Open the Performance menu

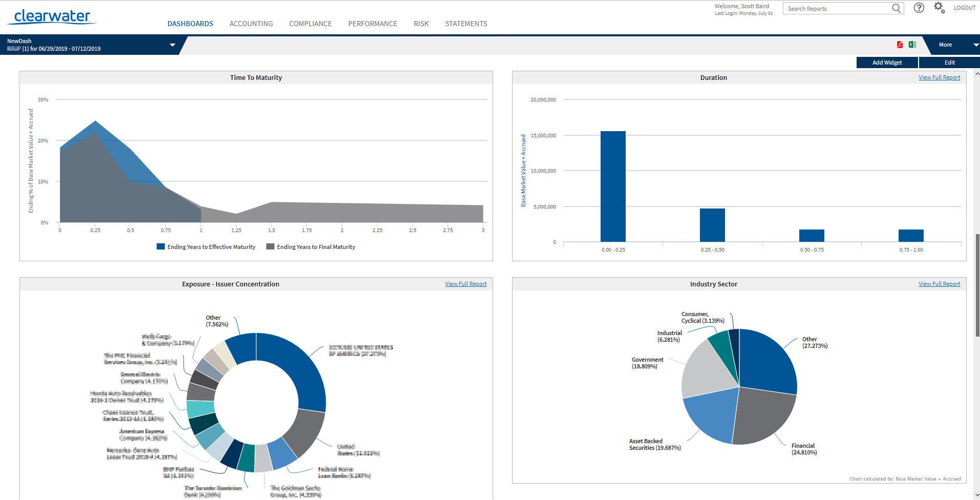373,24
